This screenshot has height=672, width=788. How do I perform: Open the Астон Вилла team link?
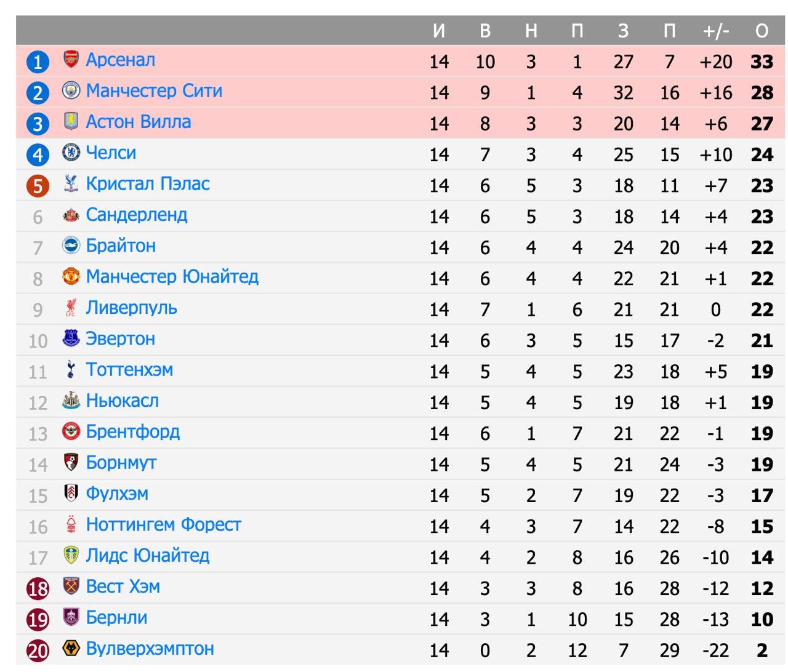click(x=139, y=122)
